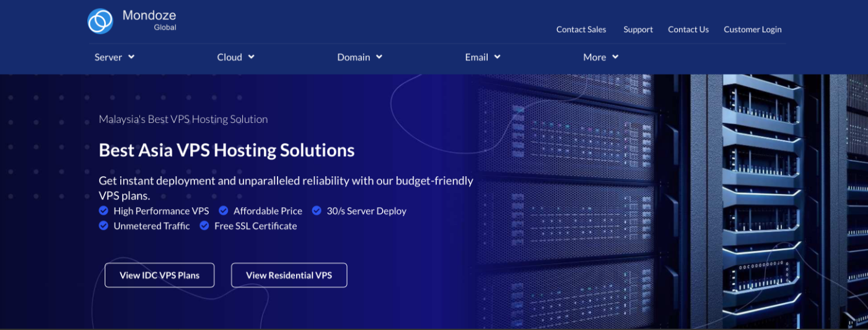Click the High Performance VPS checkmark icon
This screenshot has height=330, width=868.
click(x=104, y=211)
